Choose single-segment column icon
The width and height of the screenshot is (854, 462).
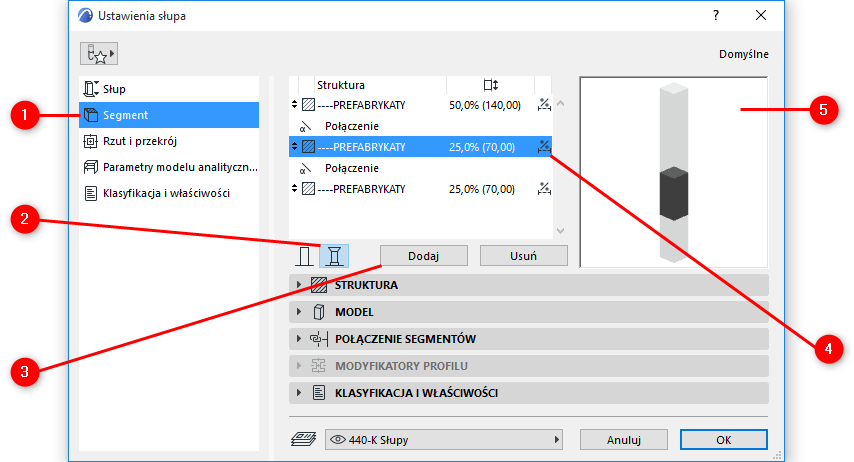[x=304, y=256]
